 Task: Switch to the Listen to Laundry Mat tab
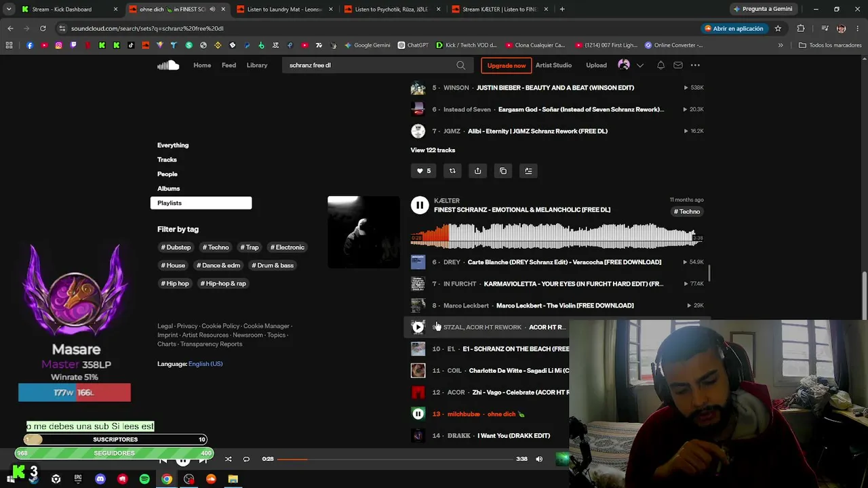click(x=284, y=9)
